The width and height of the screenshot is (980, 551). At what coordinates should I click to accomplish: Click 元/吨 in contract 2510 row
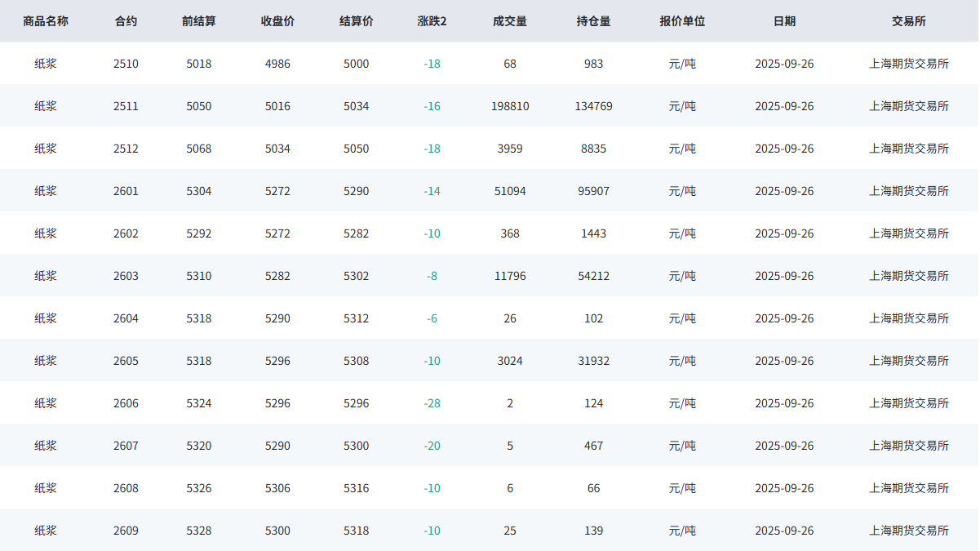pyautogui.click(x=682, y=64)
